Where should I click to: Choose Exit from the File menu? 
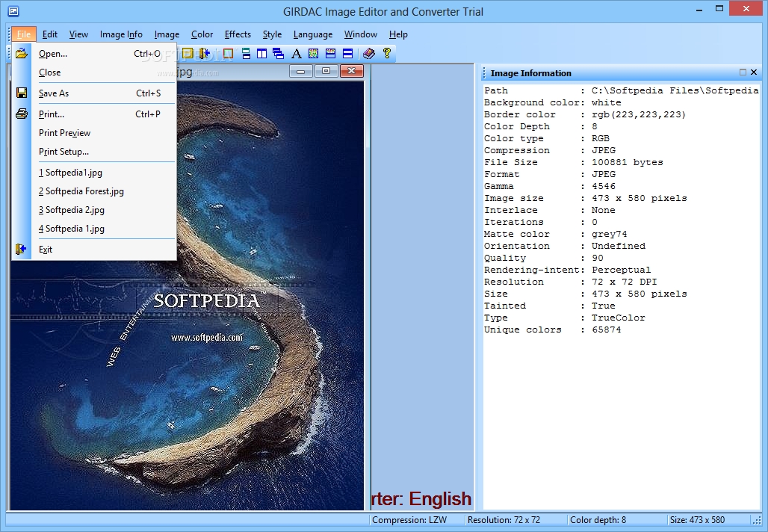point(94,250)
